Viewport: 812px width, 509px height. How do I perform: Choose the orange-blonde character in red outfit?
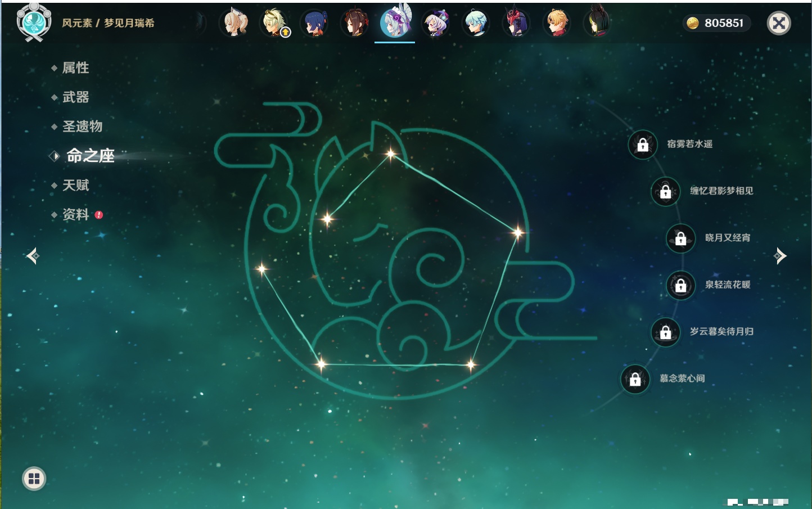click(557, 23)
